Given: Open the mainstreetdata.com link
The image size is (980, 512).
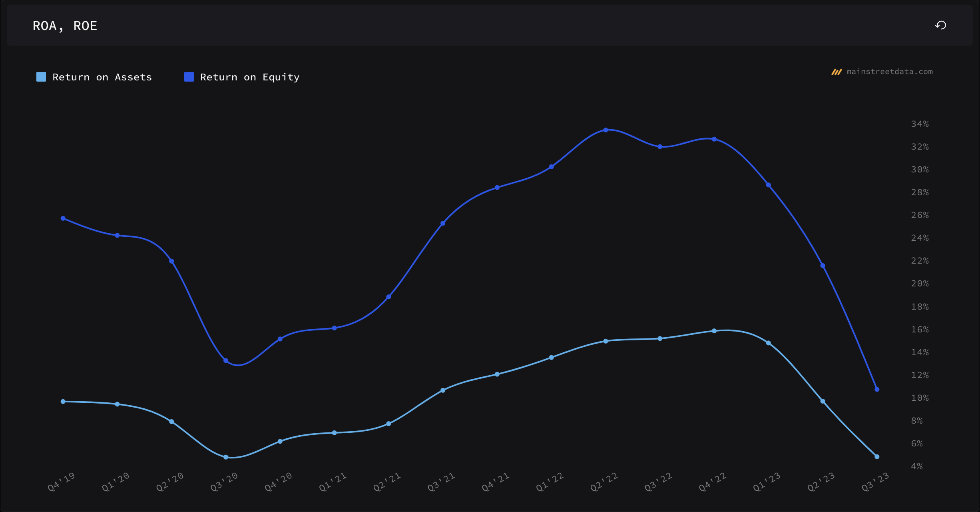Looking at the screenshot, I should tap(889, 72).
